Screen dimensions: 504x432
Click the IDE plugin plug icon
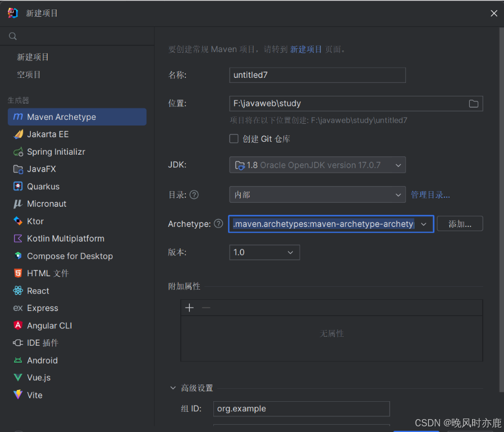pyautogui.click(x=18, y=343)
